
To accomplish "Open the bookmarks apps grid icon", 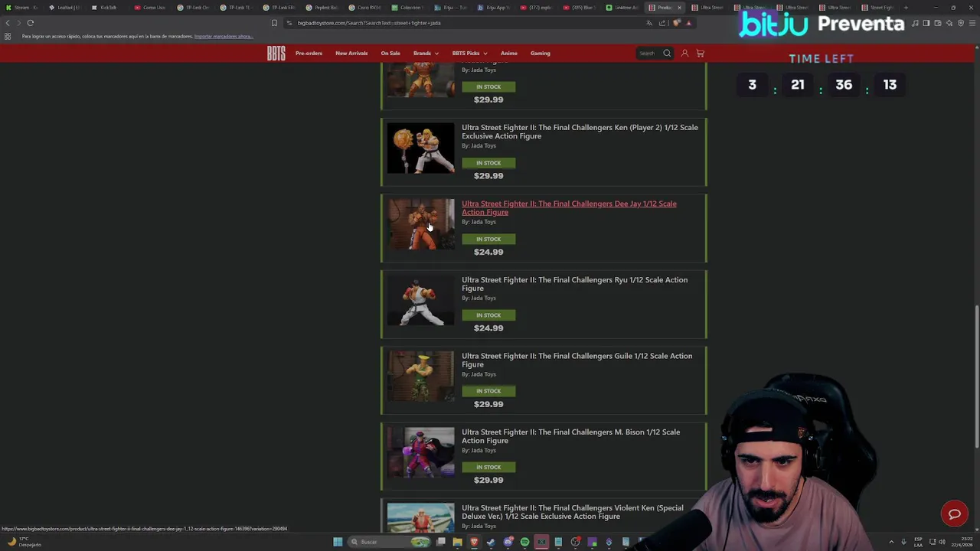I will coord(8,36).
